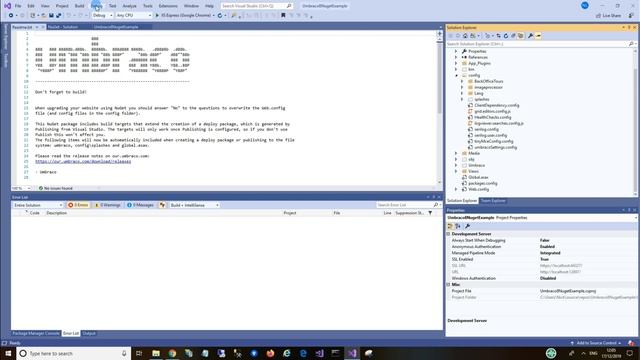This screenshot has height=360, width=640.
Task: Click the Project column header in Error List
Action: 290,213
